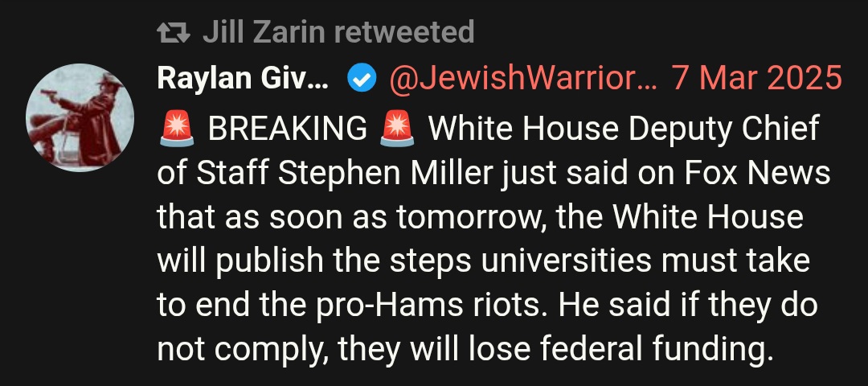
Task: Open the 7 Mar 2025 timestamp
Action: coord(757,78)
